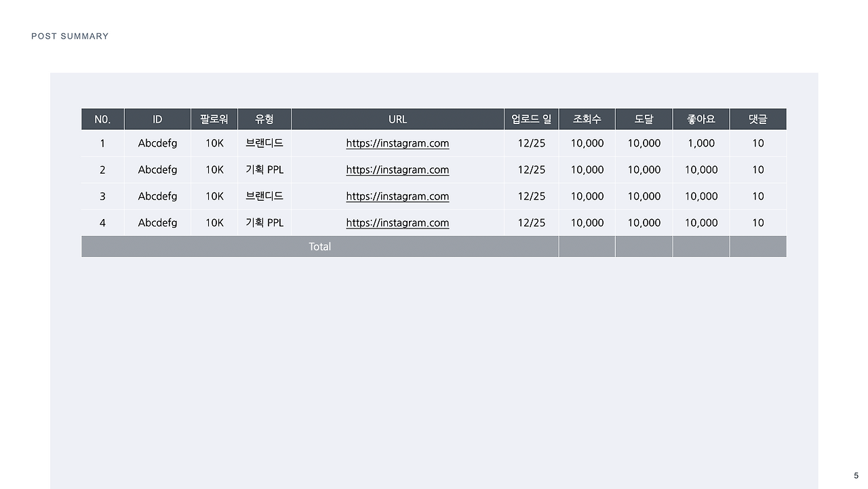The image size is (868, 489).
Task: Select the N0. column header
Action: (x=102, y=119)
